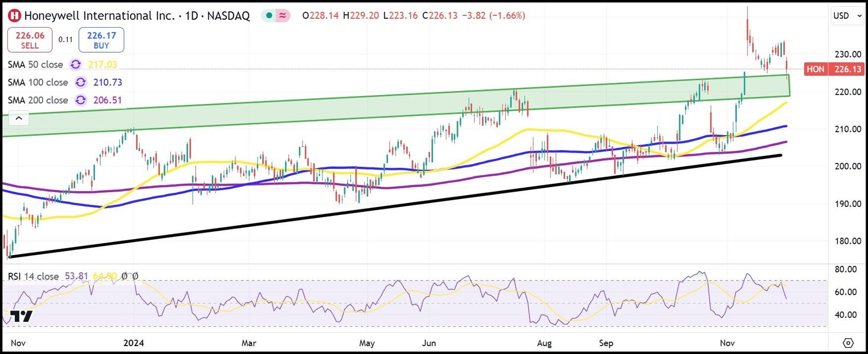Click the SMA 100 refresh icon
The width and height of the screenshot is (868, 354).
pyautogui.click(x=80, y=83)
